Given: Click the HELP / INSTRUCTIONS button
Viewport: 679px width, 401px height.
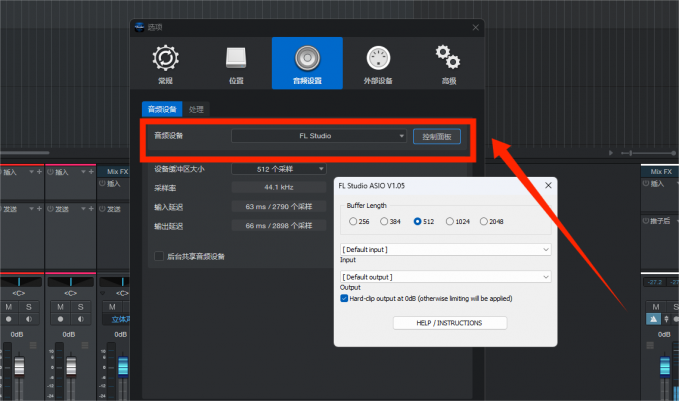Looking at the screenshot, I should click(449, 323).
